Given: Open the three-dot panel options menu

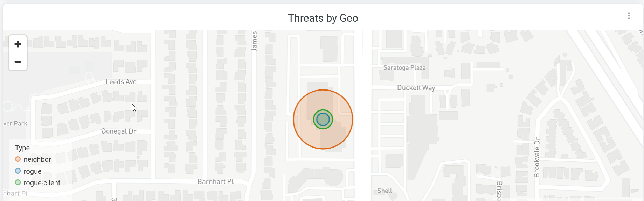Looking at the screenshot, I should [x=629, y=16].
